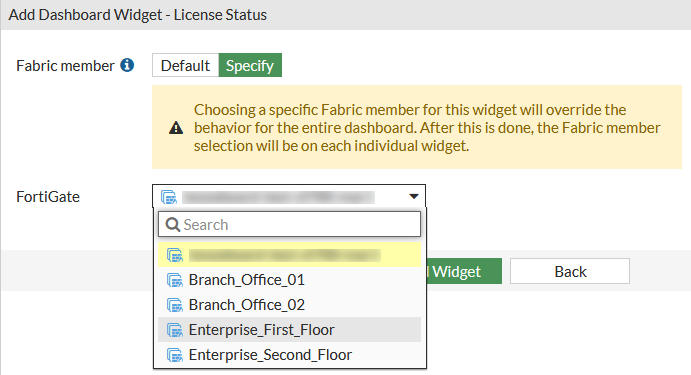Pick Enterprise_Second_Floor from the list

click(290, 355)
